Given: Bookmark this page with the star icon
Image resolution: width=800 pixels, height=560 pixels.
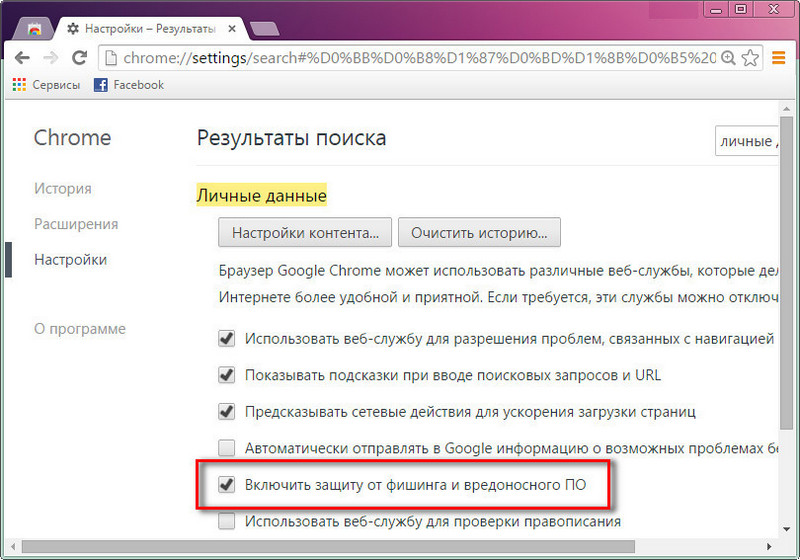Looking at the screenshot, I should [x=750, y=58].
